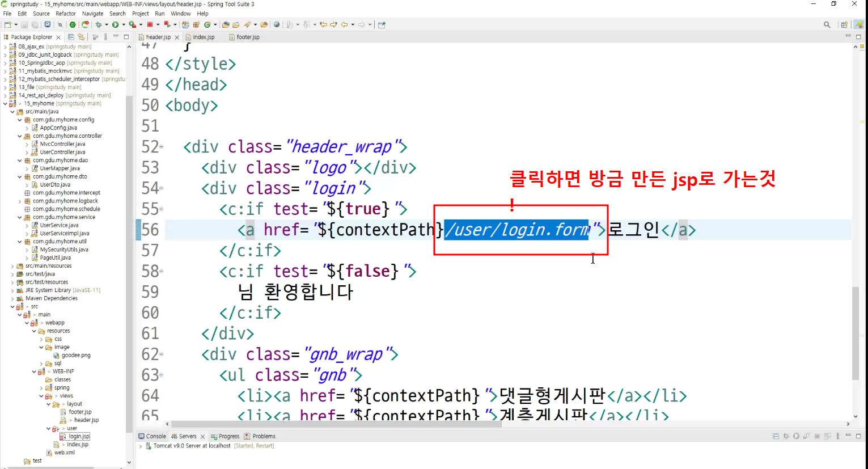Expand the src/main/resources folder

click(x=12, y=266)
